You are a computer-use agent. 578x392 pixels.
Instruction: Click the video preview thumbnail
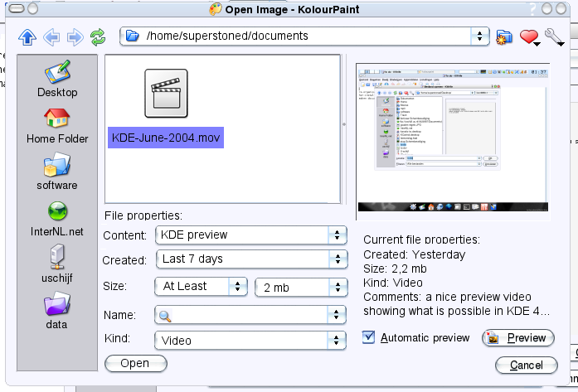(x=453, y=142)
